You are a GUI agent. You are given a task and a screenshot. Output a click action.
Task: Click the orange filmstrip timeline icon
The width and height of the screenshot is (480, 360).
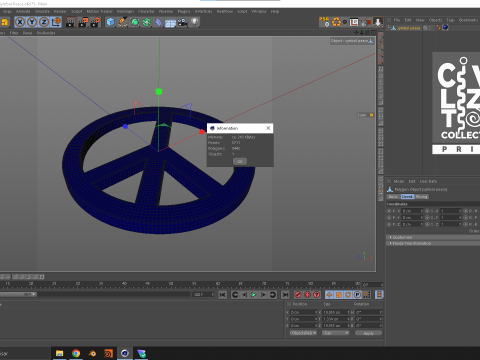coord(379,295)
